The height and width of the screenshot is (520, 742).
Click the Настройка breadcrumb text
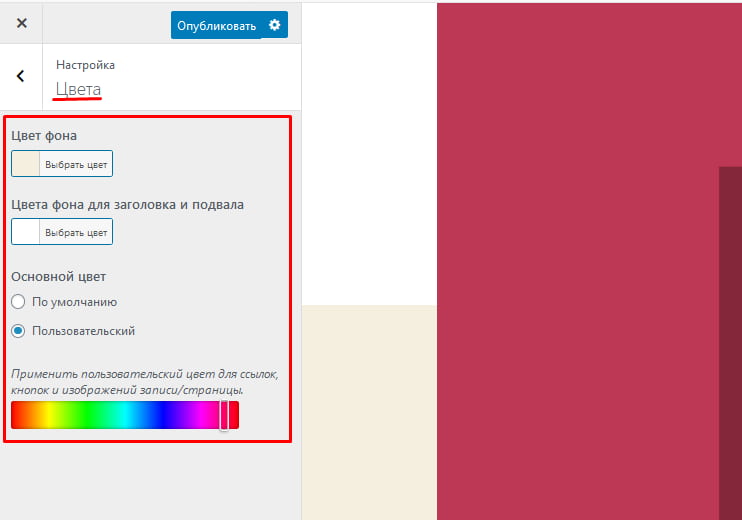[x=85, y=65]
